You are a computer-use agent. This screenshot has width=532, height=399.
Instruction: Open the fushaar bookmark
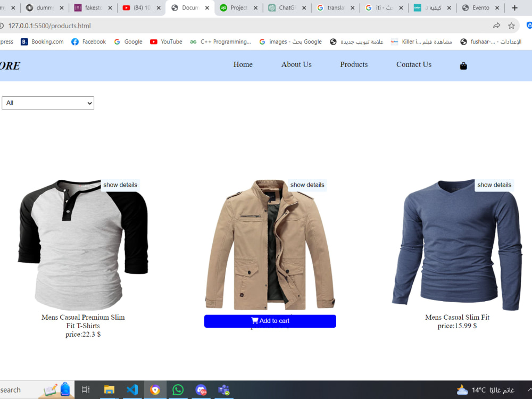(491, 41)
